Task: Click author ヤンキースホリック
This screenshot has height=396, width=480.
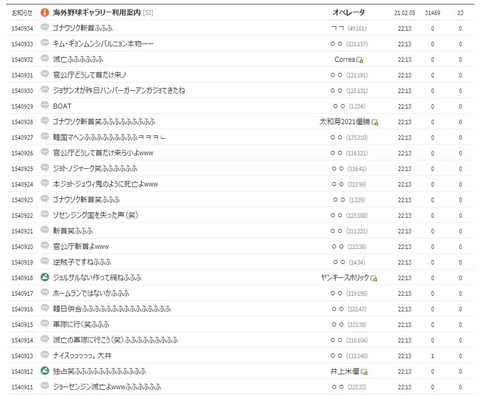Action: [x=345, y=277]
